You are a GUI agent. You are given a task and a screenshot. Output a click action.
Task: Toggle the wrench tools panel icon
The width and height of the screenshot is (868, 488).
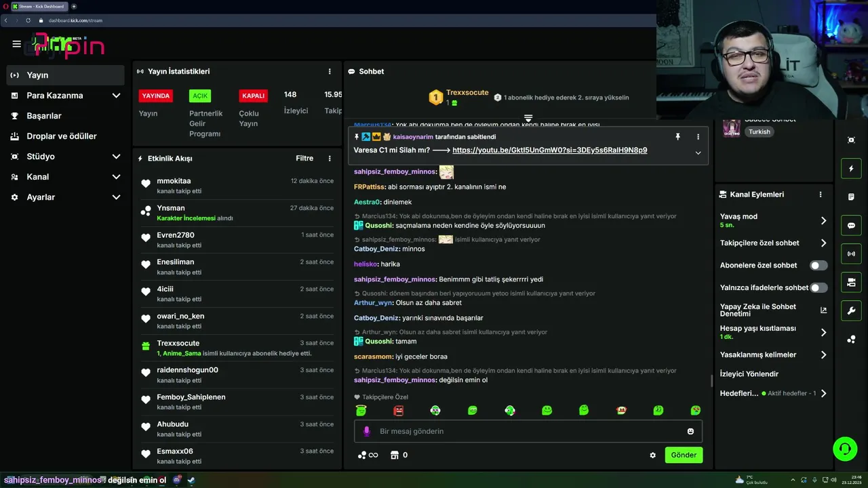[851, 311]
